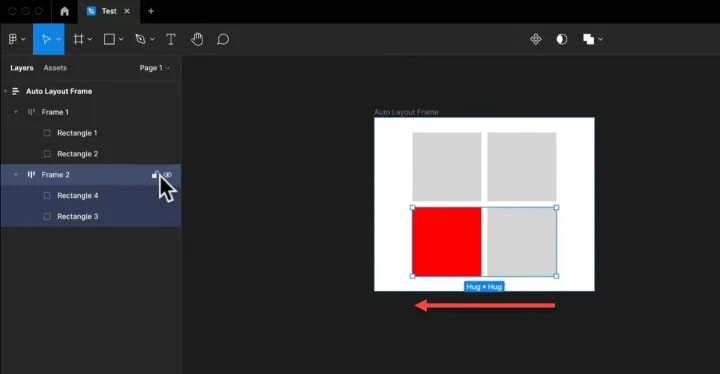Go to the Home tab
This screenshot has height=374, width=720.
pyautogui.click(x=65, y=11)
